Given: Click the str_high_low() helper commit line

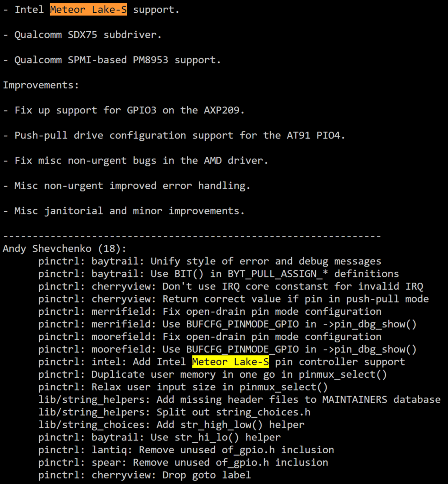Looking at the screenshot, I should [x=171, y=425].
